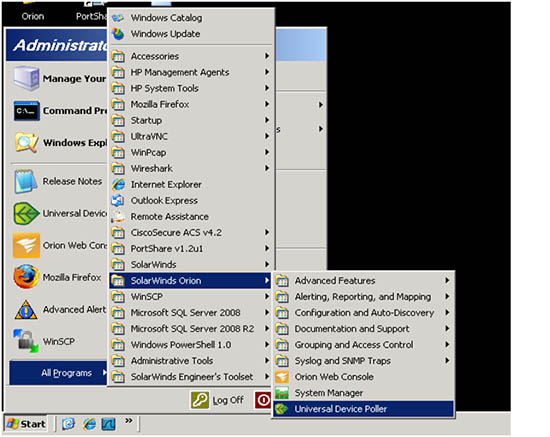The width and height of the screenshot is (550, 437).
Task: Select WinSCP program group in All Programs
Action: (x=190, y=297)
